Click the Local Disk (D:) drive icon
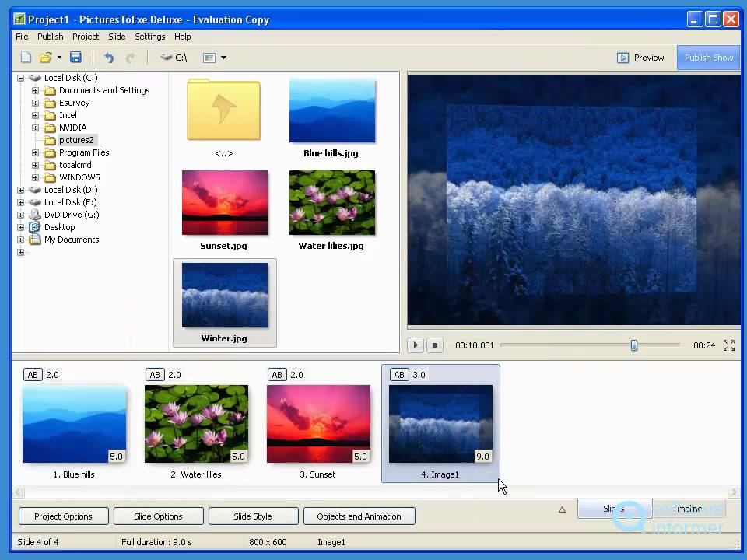 34,190
